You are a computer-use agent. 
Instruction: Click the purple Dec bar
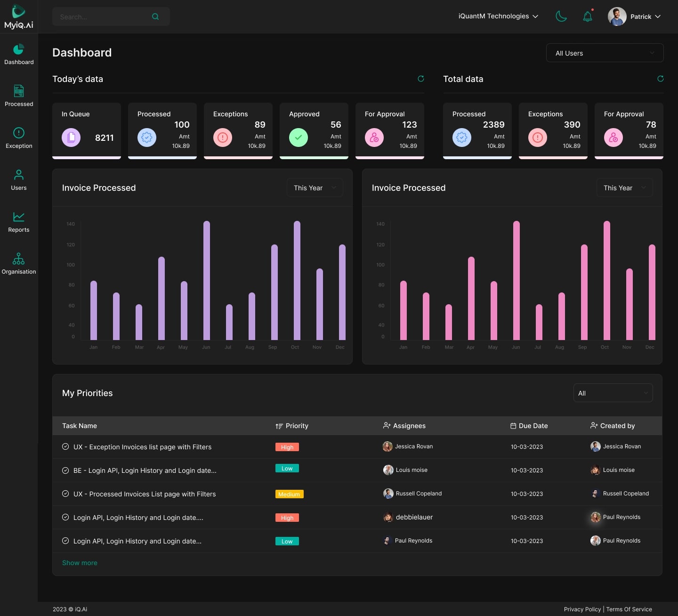tap(342, 292)
